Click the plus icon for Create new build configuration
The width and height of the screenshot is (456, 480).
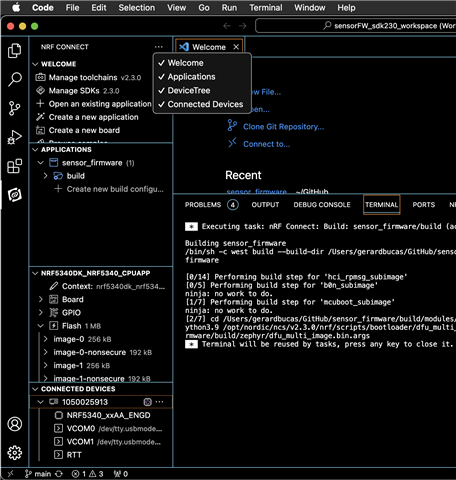point(58,189)
